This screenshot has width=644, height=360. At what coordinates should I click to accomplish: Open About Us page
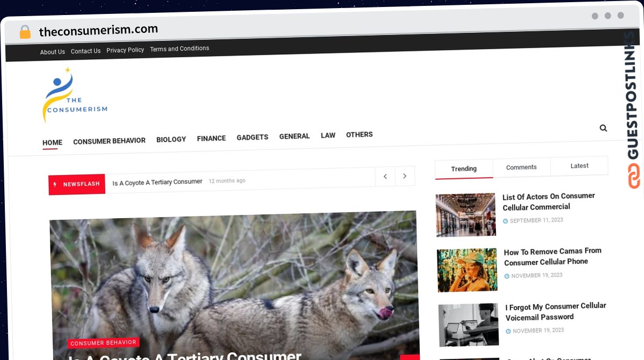(53, 52)
